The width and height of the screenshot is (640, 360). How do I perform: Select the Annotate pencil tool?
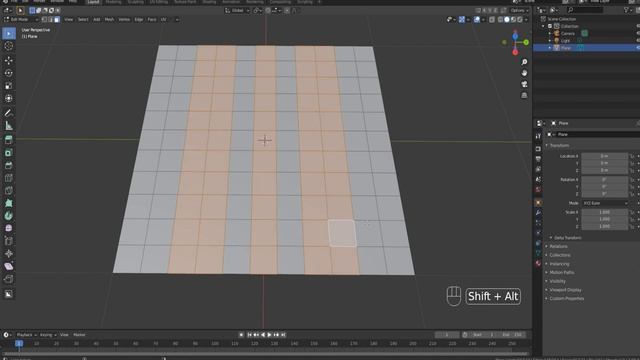pos(9,113)
